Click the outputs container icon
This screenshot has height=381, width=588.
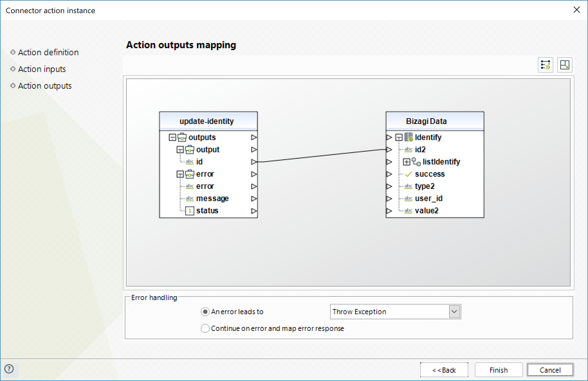[182, 137]
